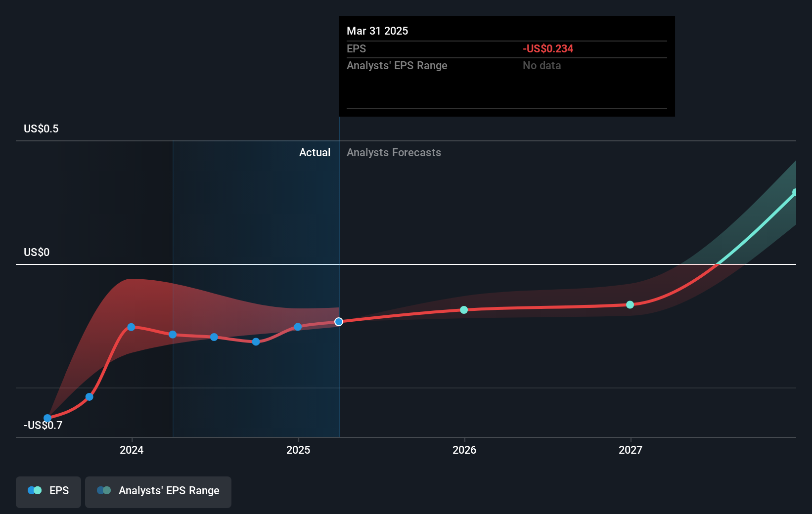Click the Mar 31 2025 tooltip date
The height and width of the screenshot is (514, 812).
pos(377,31)
